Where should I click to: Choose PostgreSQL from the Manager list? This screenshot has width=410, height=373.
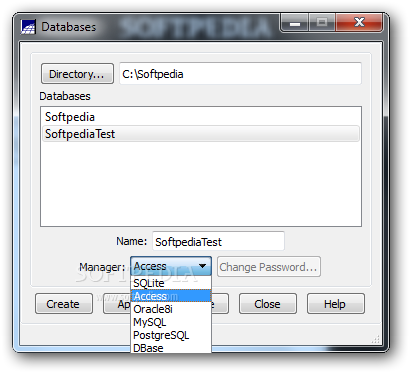point(171,335)
